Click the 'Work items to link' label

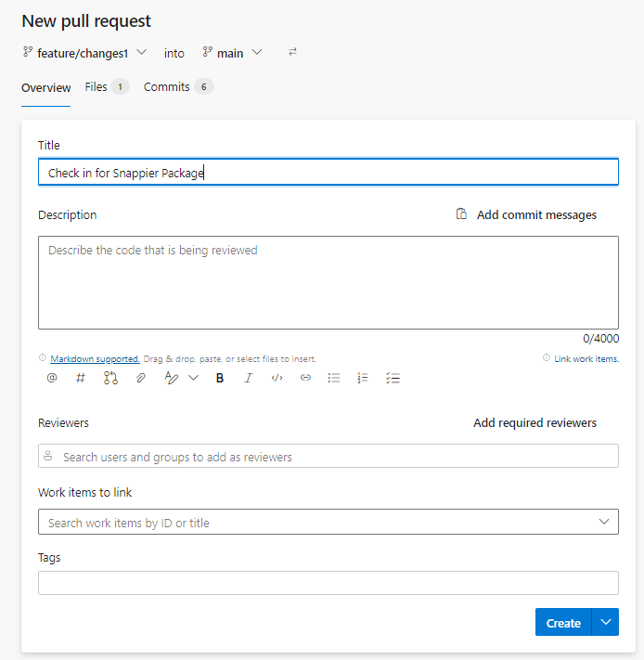pos(85,492)
